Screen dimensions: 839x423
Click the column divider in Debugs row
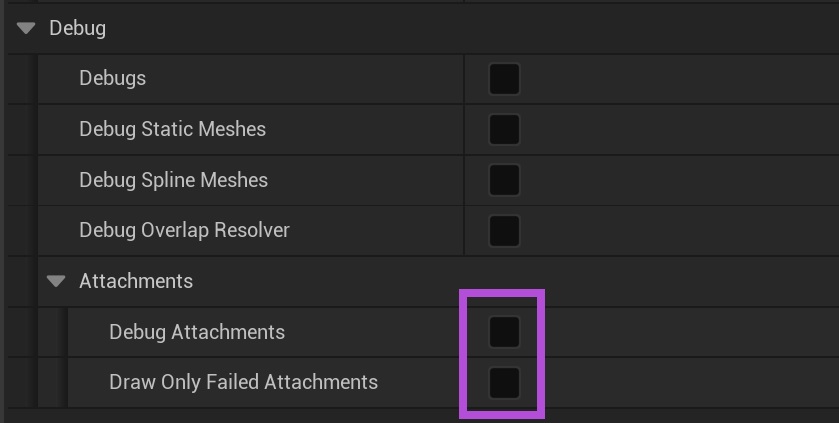click(x=464, y=79)
